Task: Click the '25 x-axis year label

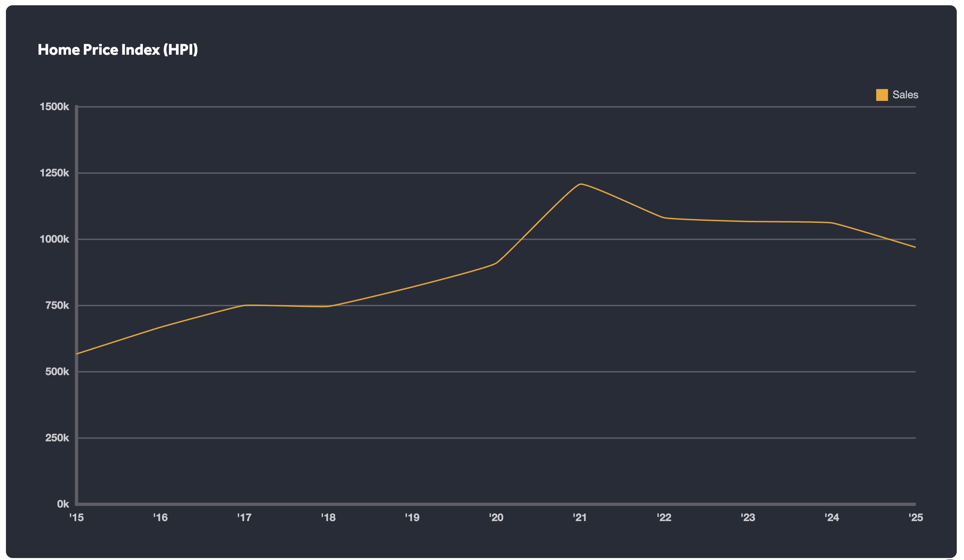Action: click(916, 517)
